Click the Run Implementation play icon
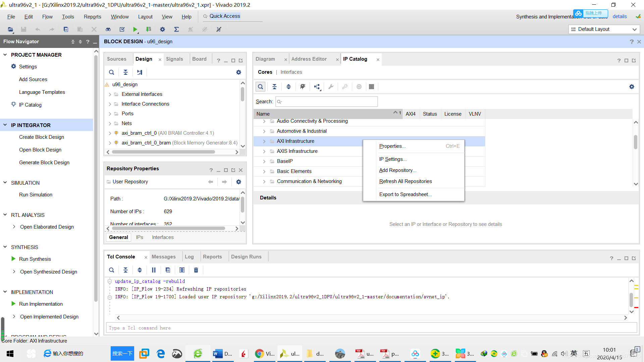 (13, 304)
